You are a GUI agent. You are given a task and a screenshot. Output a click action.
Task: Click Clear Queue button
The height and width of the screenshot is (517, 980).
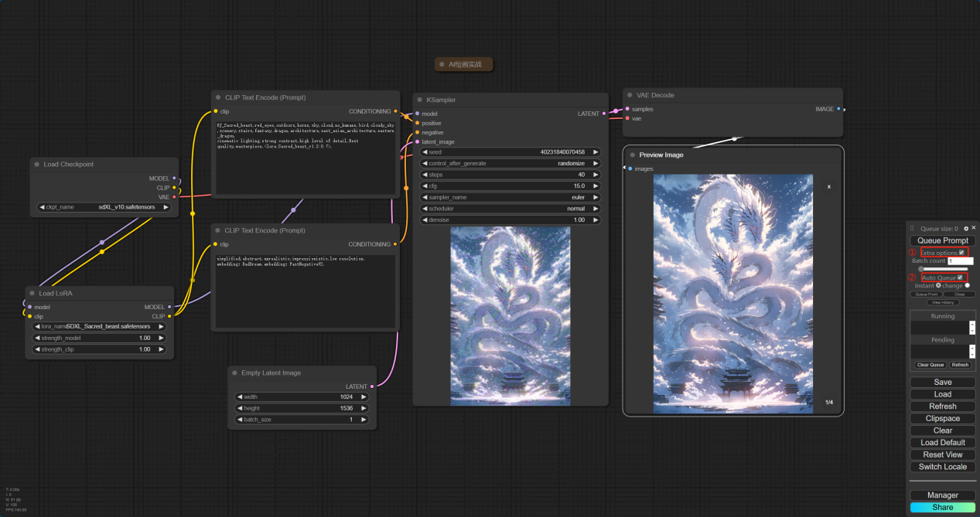930,365
